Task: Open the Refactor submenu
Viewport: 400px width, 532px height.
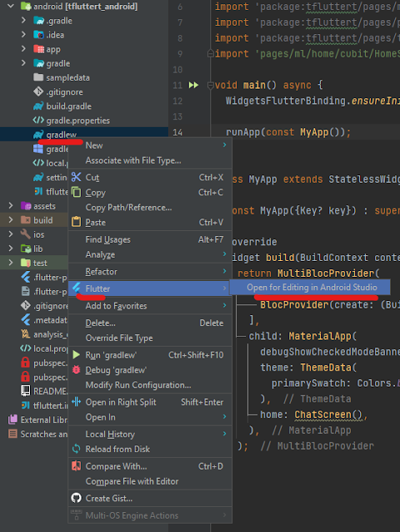Action: click(x=150, y=272)
